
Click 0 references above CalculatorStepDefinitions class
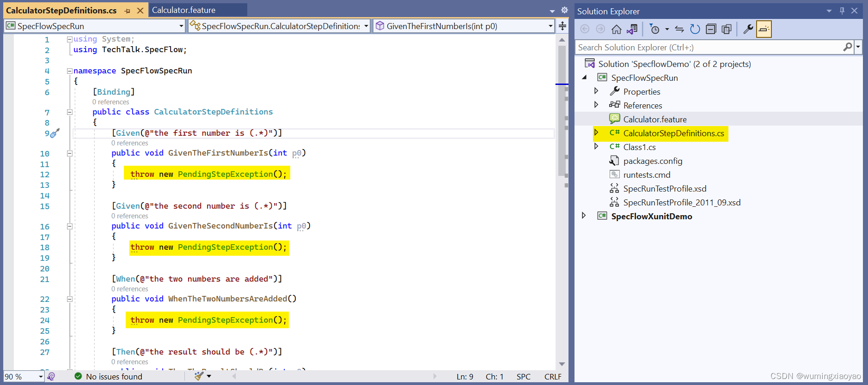pos(111,102)
